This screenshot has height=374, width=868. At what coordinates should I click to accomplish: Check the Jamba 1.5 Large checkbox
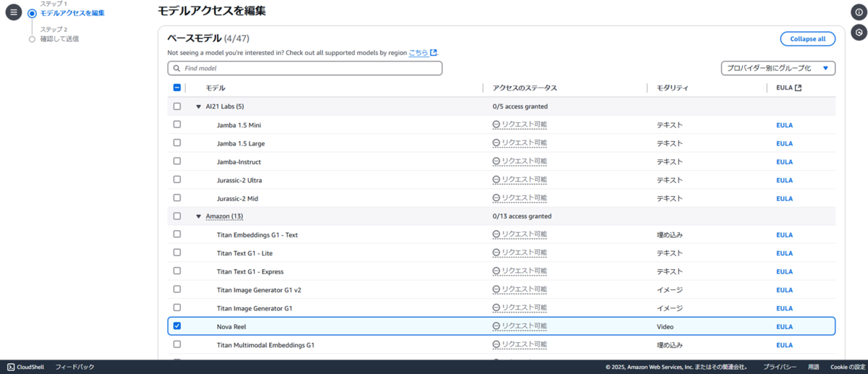pyautogui.click(x=177, y=143)
